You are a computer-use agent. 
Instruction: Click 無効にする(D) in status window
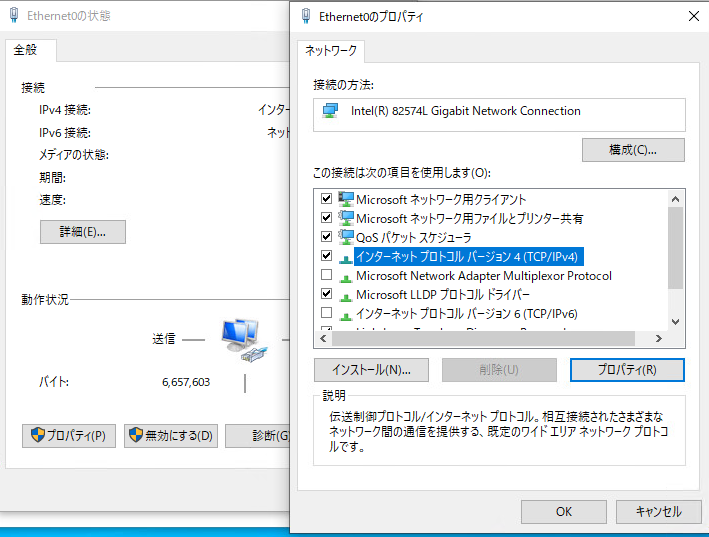click(x=171, y=436)
